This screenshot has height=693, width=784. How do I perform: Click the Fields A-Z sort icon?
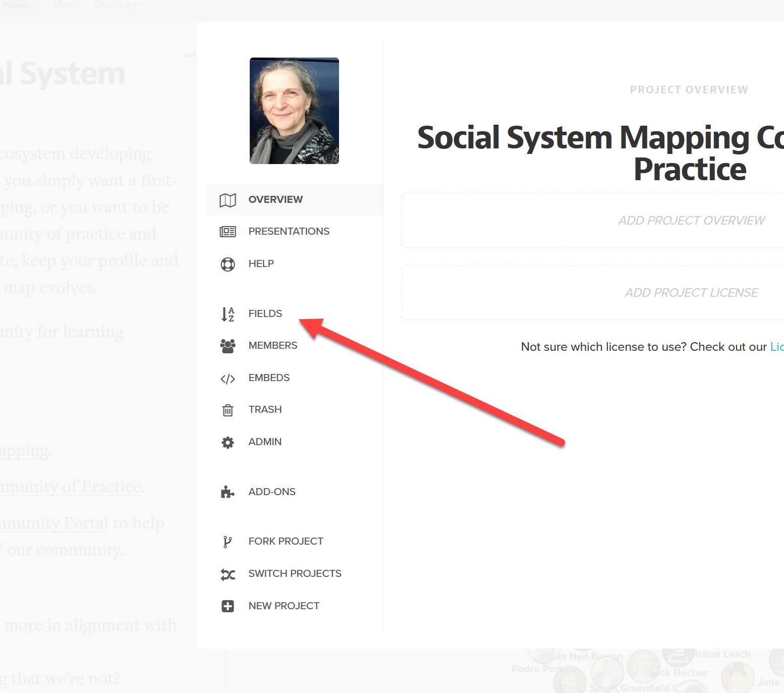pos(228,314)
